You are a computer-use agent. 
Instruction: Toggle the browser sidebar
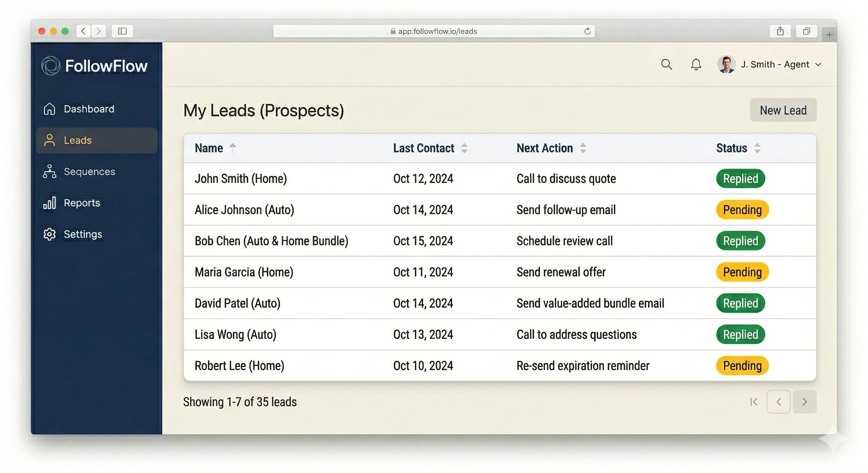point(122,31)
